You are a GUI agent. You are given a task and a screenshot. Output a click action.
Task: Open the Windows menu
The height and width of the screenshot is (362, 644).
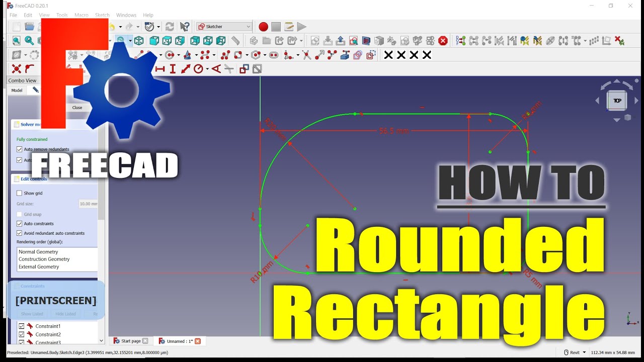click(126, 15)
